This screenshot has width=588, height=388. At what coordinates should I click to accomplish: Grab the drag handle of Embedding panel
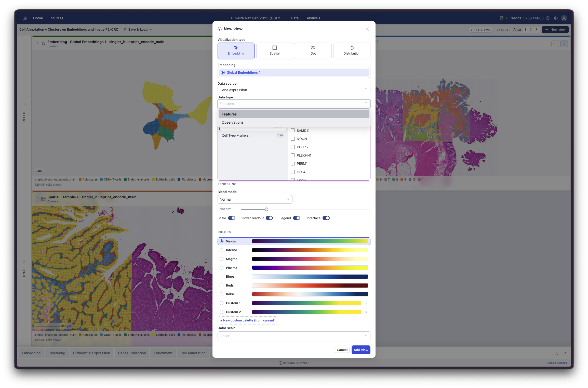(x=37, y=44)
